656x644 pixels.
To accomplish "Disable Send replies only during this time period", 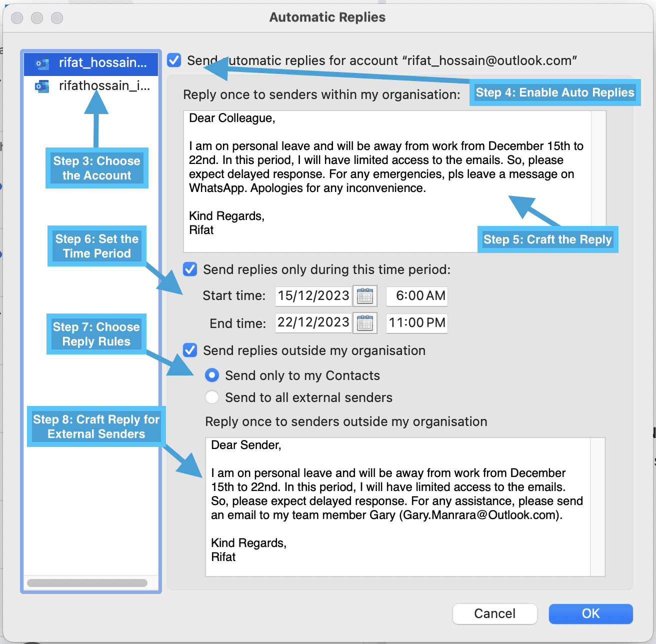I will 190,269.
